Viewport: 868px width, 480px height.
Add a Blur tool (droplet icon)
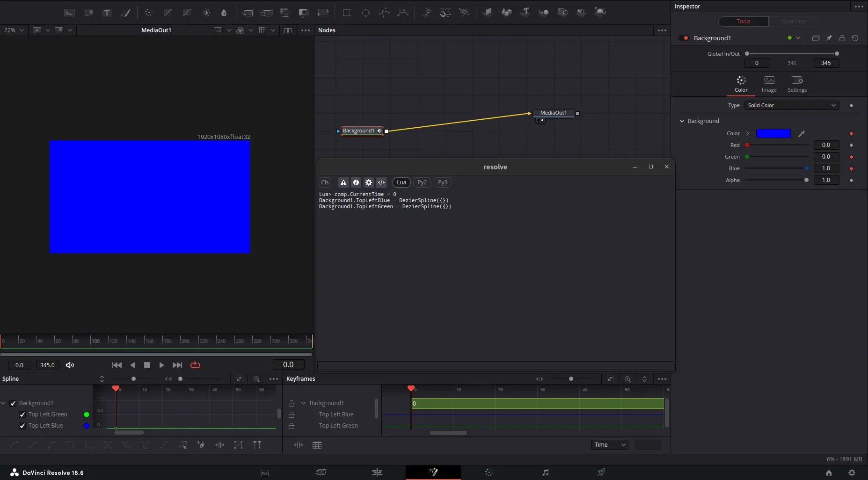coord(224,13)
